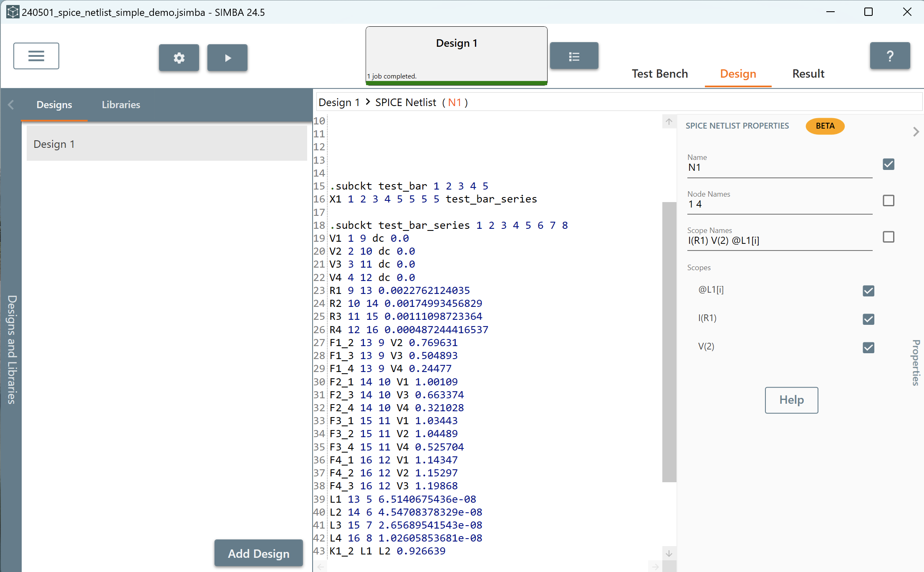Click line 'X1 1 2 3 4 5 5 5 5 test_bar_series'
Image resolution: width=924 pixels, height=572 pixels.
tap(433, 199)
